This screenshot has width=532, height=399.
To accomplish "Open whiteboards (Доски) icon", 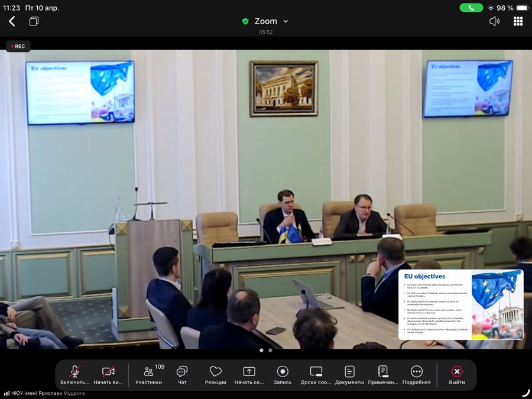I will (316, 372).
